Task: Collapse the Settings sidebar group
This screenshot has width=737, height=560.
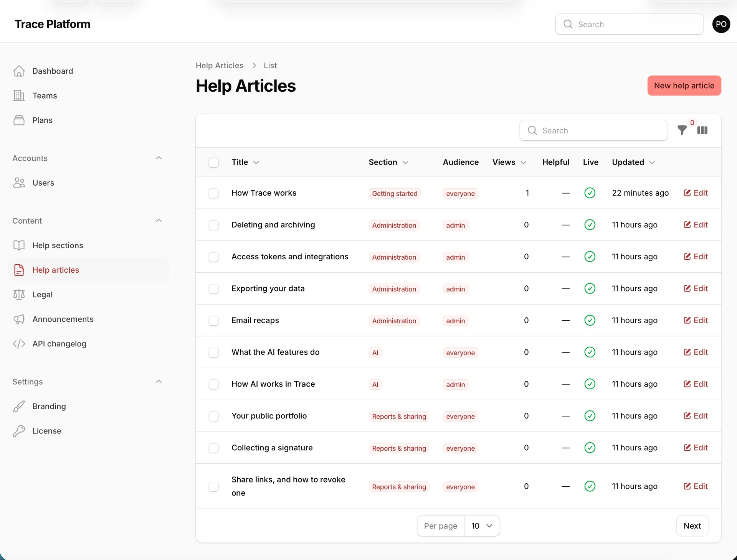Action: tap(159, 381)
